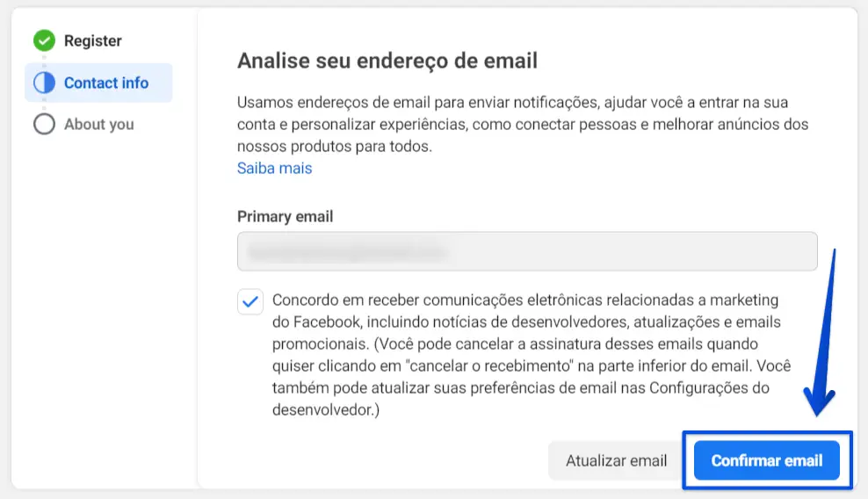This screenshot has height=499, width=868.
Task: Click the dotted connector between Register and Contact info
Action: (44, 61)
